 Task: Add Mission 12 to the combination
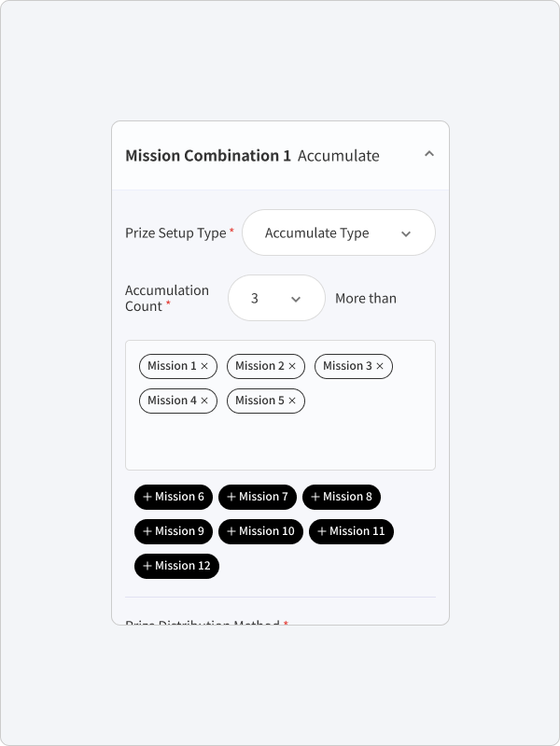click(x=176, y=566)
